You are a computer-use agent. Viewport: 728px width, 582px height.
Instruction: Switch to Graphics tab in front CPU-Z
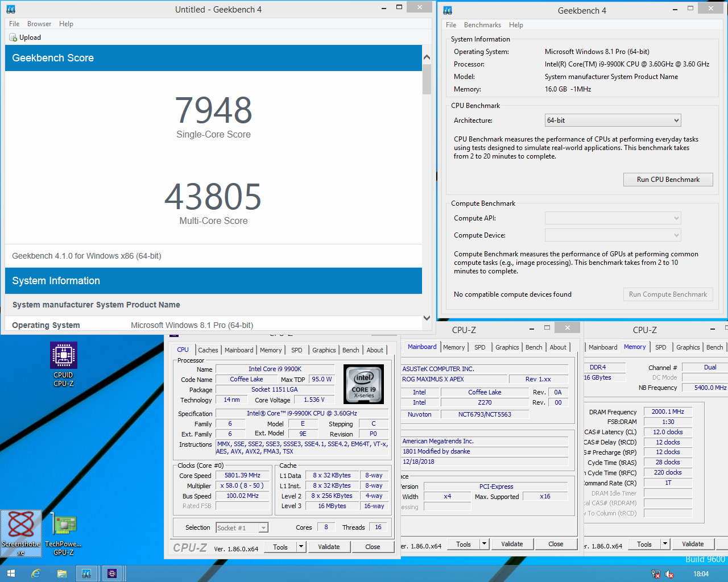324,350
